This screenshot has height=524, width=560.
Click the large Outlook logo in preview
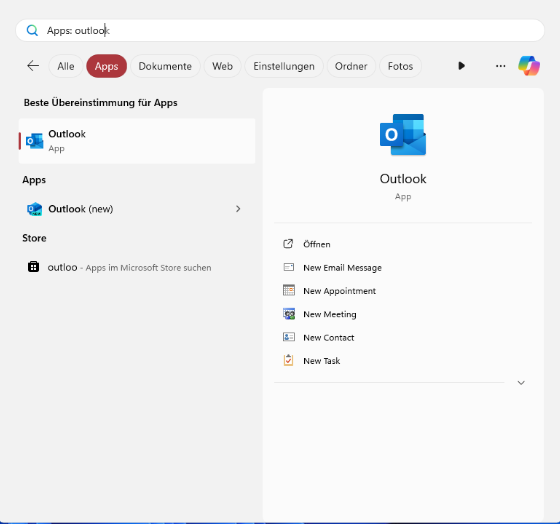point(403,135)
